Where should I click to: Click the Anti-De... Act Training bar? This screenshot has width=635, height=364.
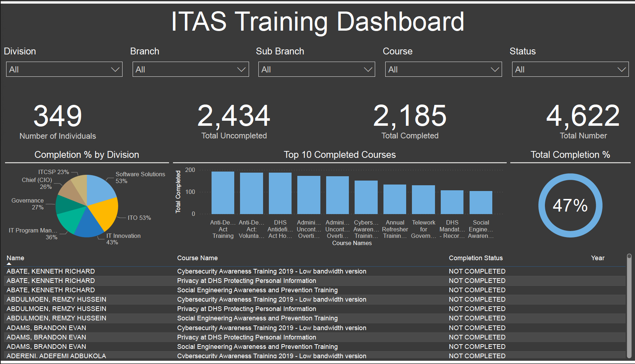pos(223,193)
